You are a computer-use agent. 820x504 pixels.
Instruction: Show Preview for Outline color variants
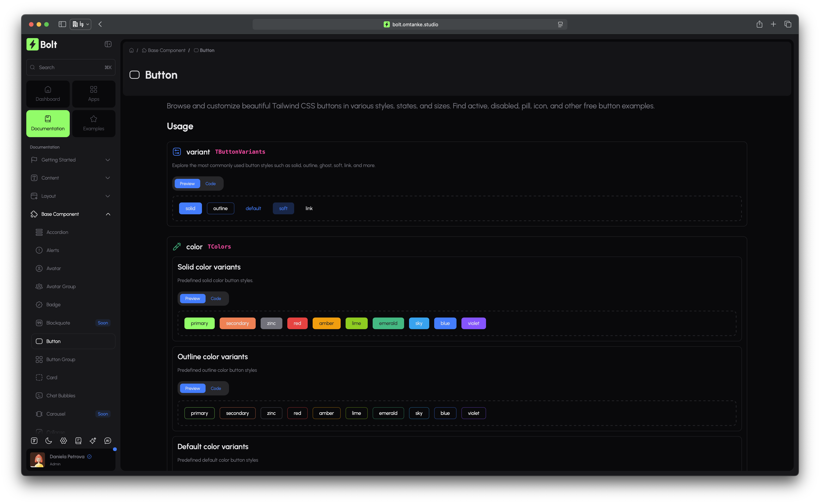tap(192, 388)
